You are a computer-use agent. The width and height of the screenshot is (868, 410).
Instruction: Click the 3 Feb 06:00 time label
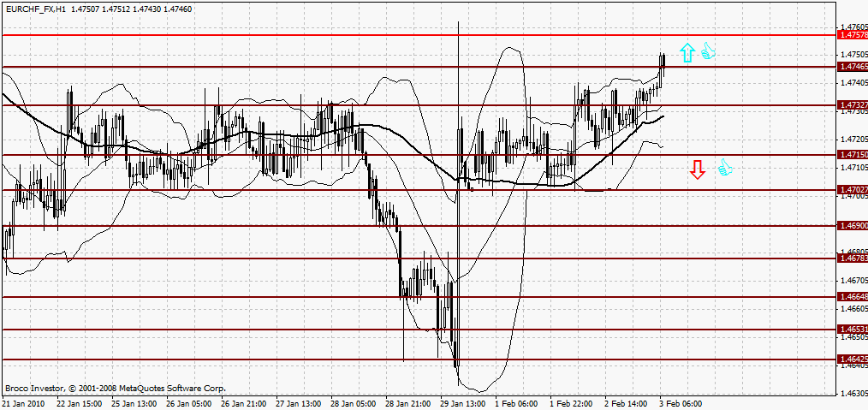[681, 404]
